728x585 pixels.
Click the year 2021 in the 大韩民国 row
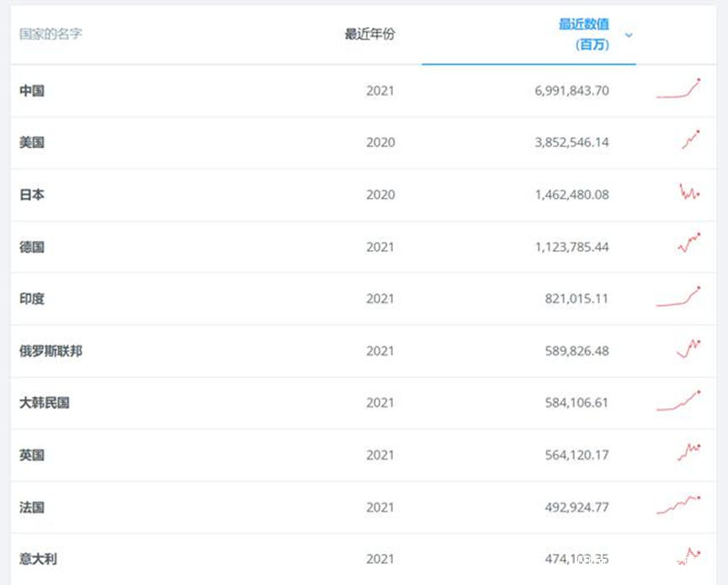[x=380, y=402]
